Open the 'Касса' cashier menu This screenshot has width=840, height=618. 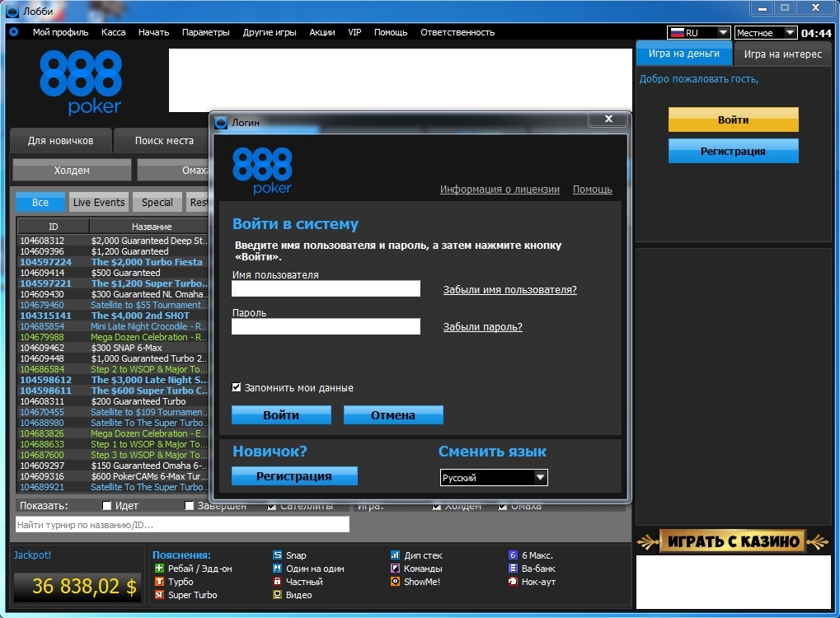click(114, 32)
